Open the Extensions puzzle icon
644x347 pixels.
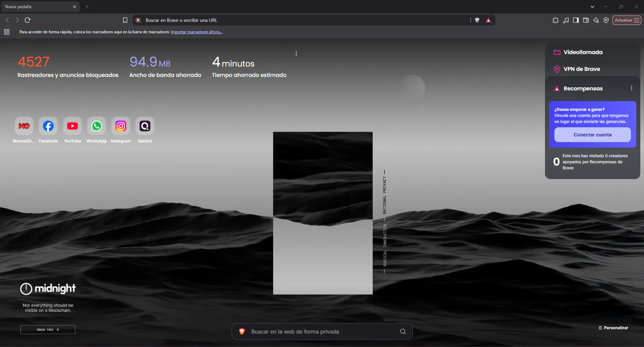coord(555,20)
